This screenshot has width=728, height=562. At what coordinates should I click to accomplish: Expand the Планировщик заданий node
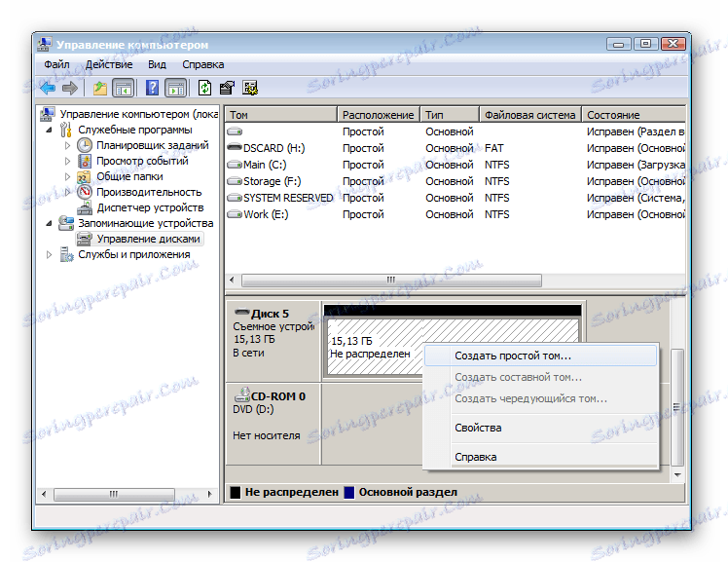coord(67,145)
